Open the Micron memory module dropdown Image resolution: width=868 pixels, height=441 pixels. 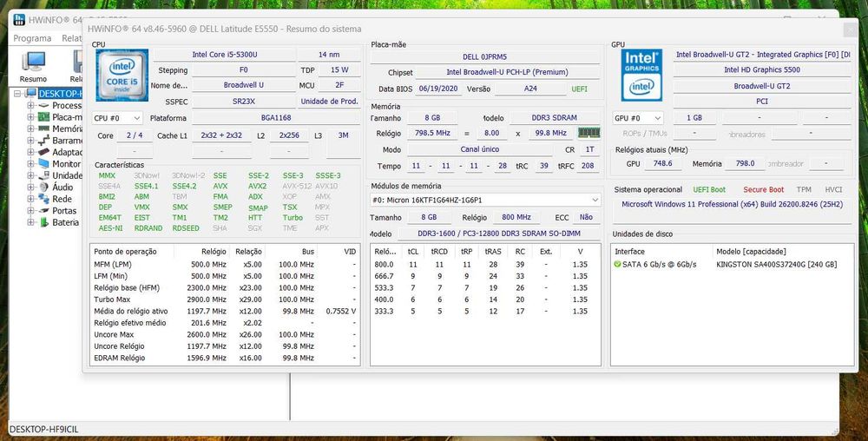pos(485,200)
